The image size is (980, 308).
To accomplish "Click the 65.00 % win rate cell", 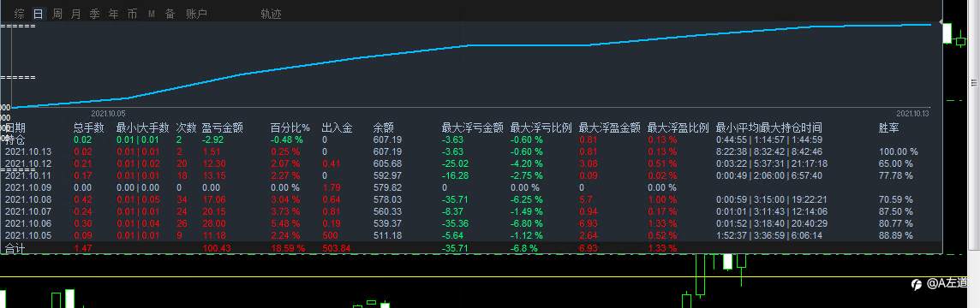I will click(896, 163).
